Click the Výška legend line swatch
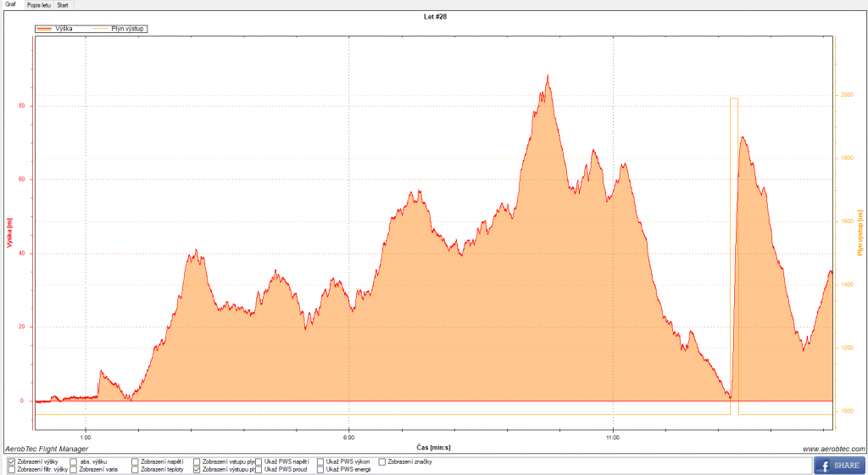This screenshot has height=475, width=868. pos(47,29)
